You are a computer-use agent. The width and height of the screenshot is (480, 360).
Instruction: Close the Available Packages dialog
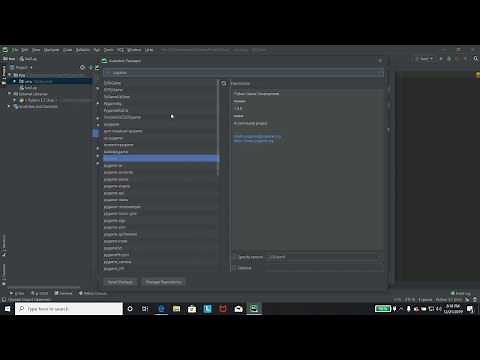(x=380, y=61)
